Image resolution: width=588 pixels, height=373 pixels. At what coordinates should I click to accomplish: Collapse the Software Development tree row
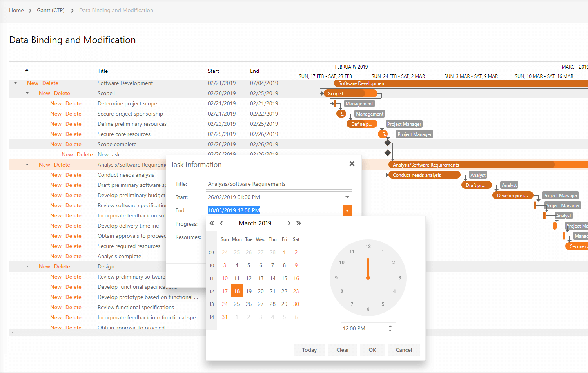[15, 83]
